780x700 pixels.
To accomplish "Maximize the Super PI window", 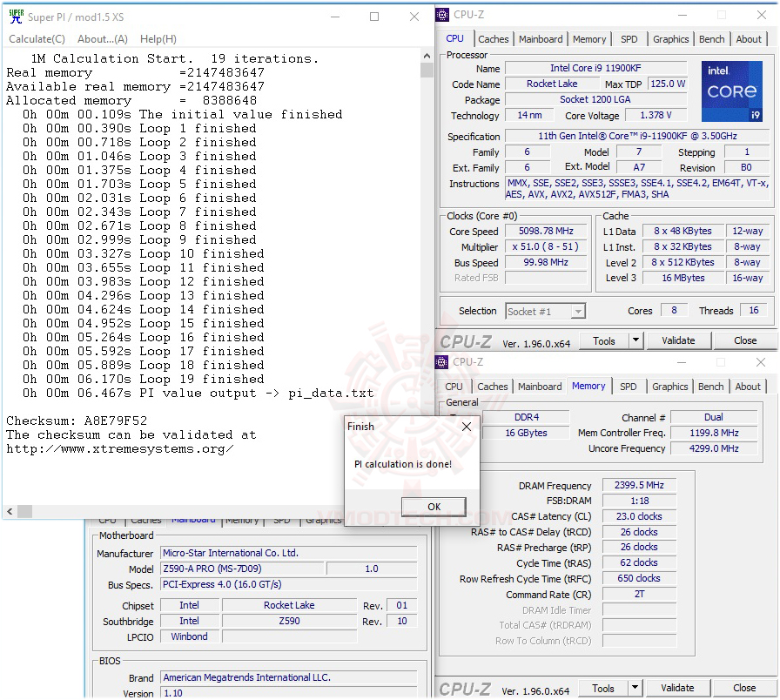I will pyautogui.click(x=374, y=17).
